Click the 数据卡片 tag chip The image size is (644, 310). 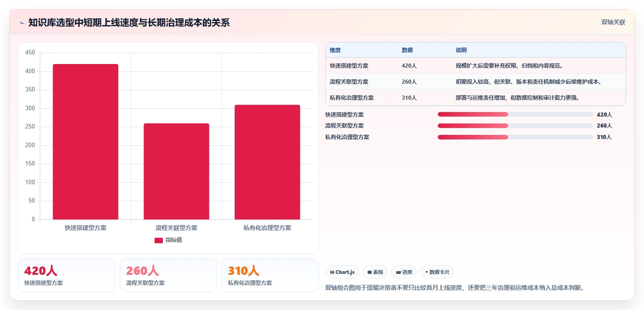point(437,272)
